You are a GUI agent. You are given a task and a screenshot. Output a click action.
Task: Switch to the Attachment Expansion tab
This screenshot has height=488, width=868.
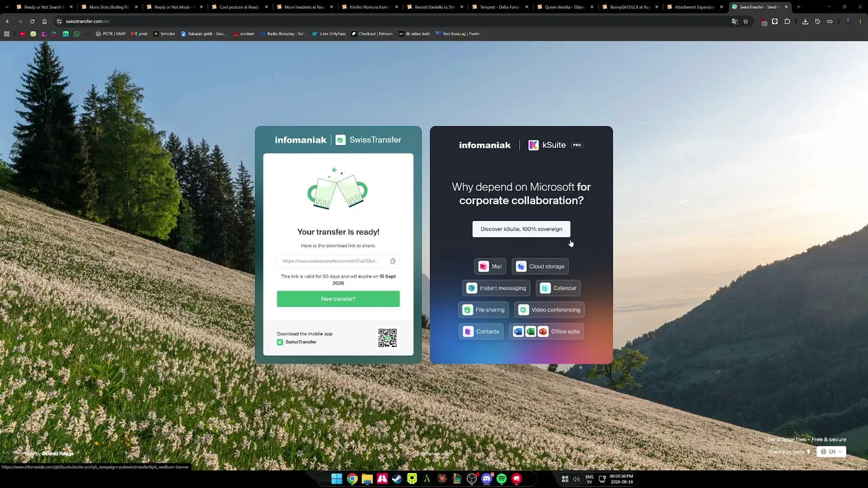click(x=694, y=7)
